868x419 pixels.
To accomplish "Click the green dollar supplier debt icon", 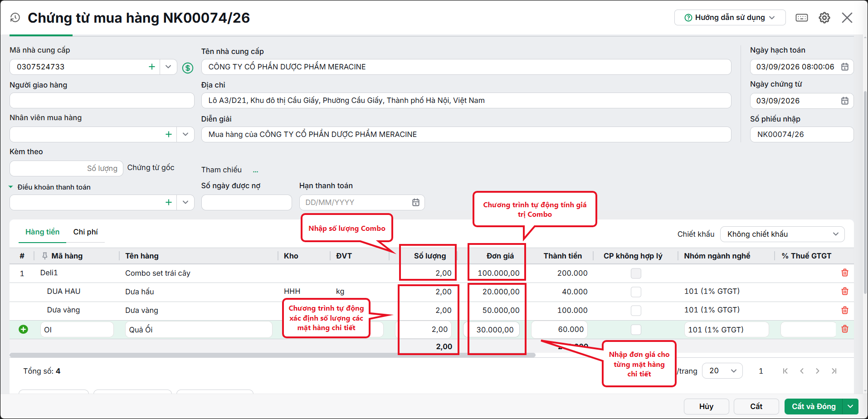I will pos(188,68).
